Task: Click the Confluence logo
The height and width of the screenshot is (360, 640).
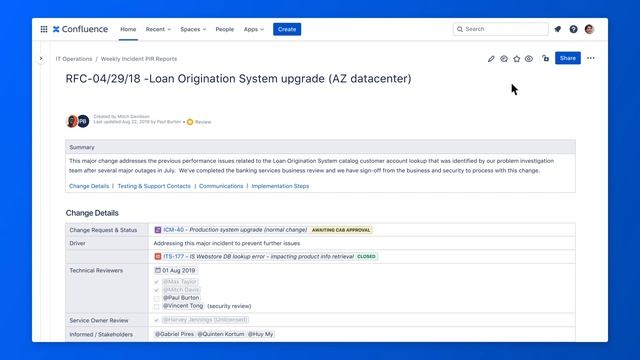Action: pyautogui.click(x=80, y=29)
